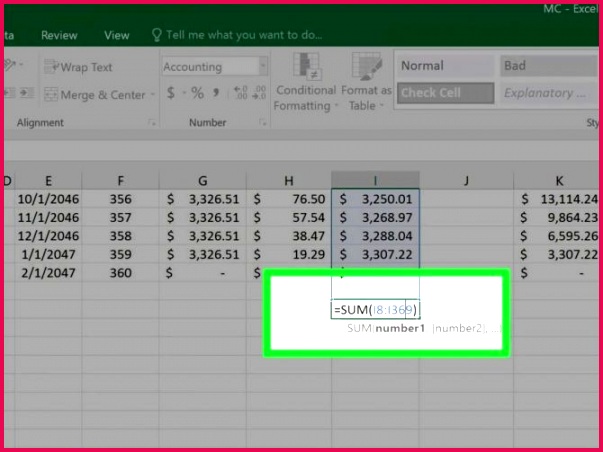Expand the Accounting number format dropdown
Screen dimensions: 603x452
click(x=263, y=67)
